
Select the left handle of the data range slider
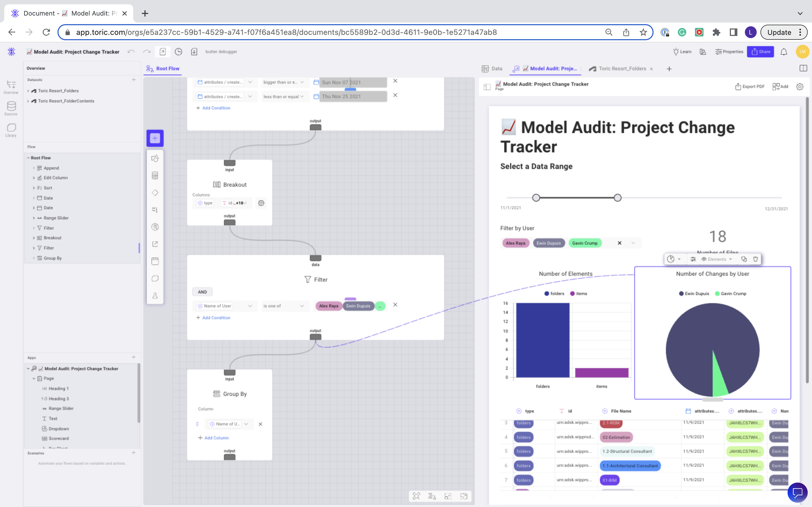click(x=536, y=197)
